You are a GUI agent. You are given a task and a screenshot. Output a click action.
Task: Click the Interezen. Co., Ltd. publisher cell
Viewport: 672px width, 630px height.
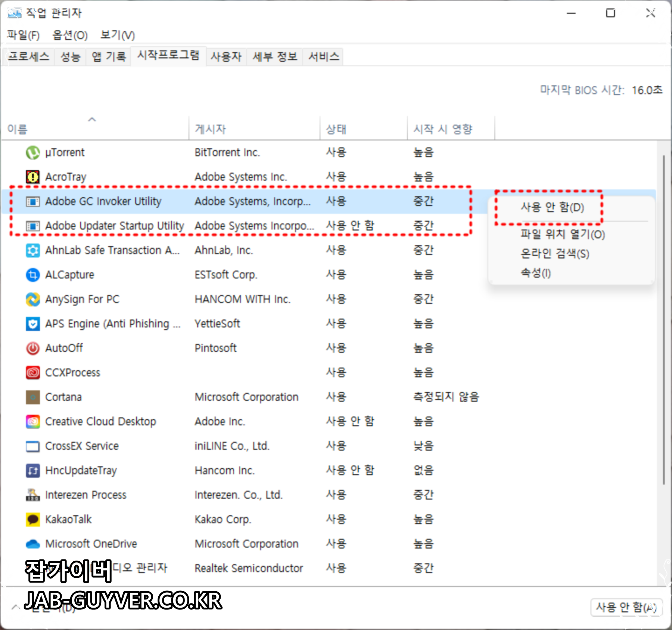[x=239, y=495]
